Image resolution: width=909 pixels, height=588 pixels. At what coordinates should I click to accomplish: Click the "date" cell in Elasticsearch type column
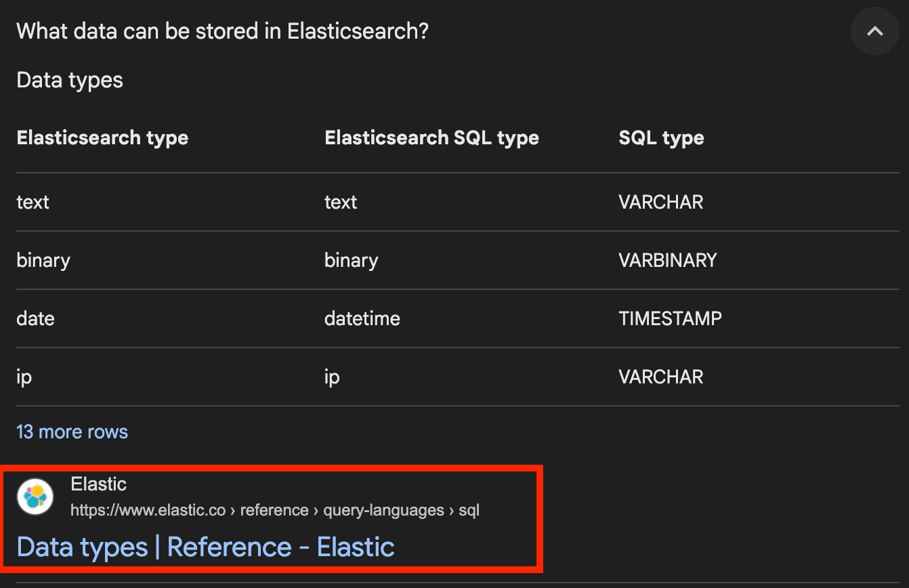pos(35,318)
